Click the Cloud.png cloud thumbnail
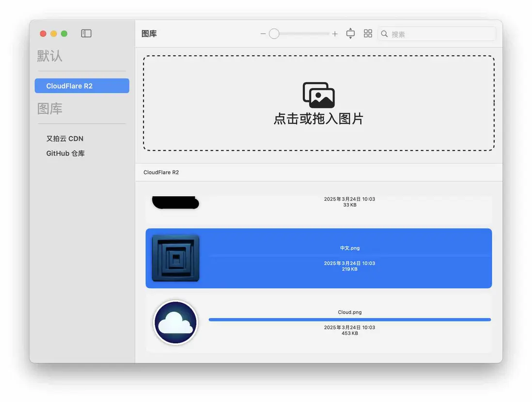 point(175,322)
